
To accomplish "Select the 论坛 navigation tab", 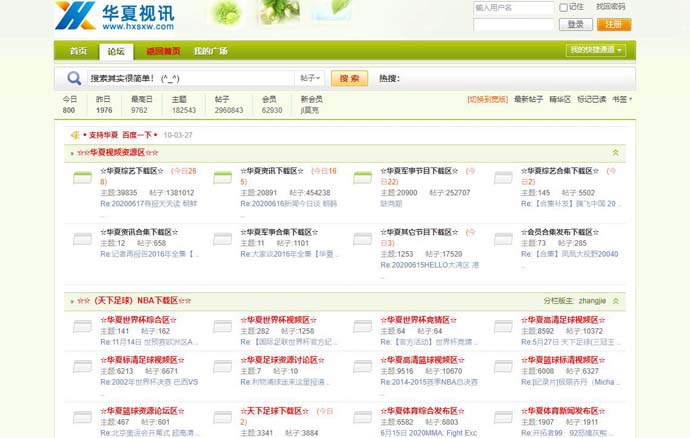I will [116, 52].
